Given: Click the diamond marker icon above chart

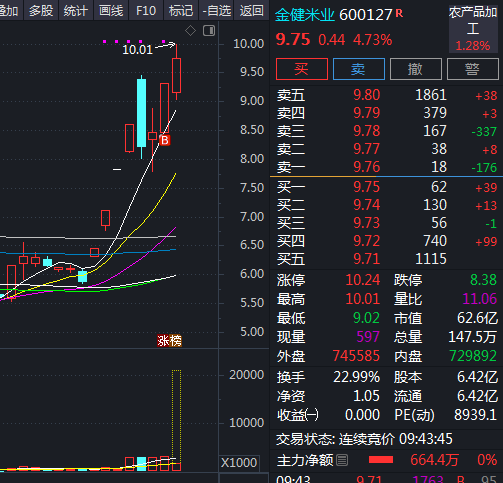Looking at the screenshot, I should coord(190,31).
